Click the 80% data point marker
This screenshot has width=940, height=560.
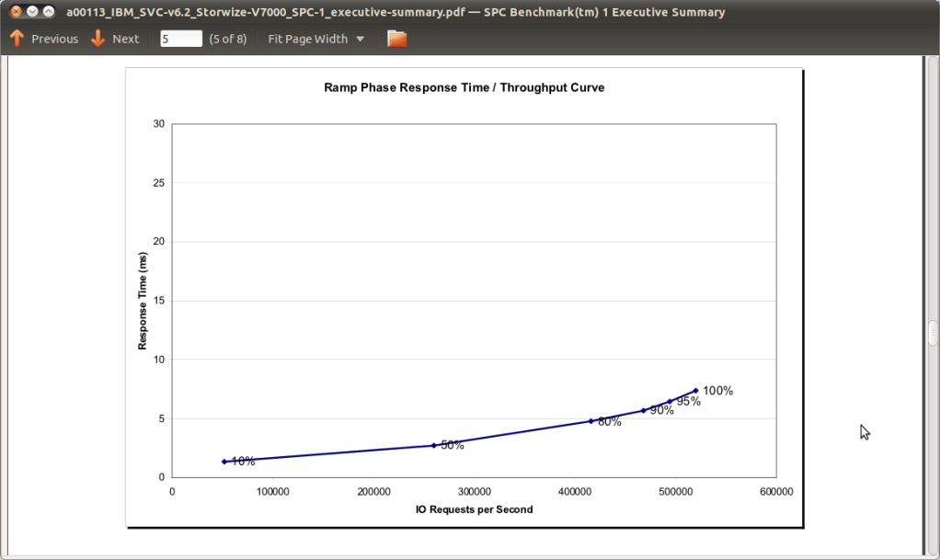pyautogui.click(x=590, y=421)
